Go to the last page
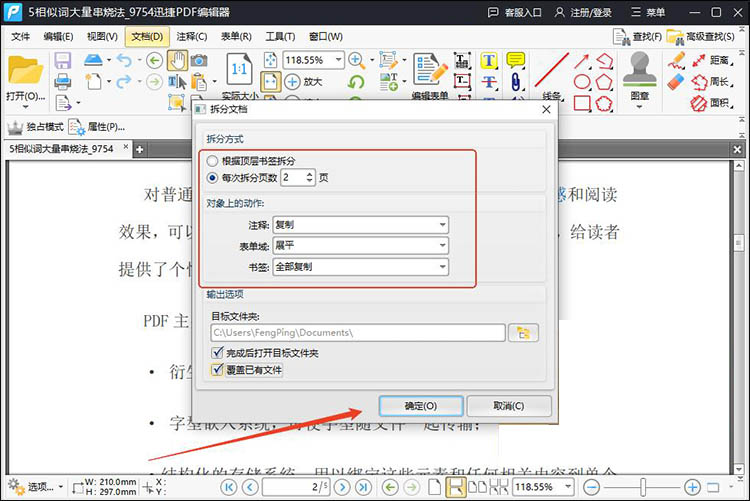This screenshot has width=750, height=501. pos(364,487)
